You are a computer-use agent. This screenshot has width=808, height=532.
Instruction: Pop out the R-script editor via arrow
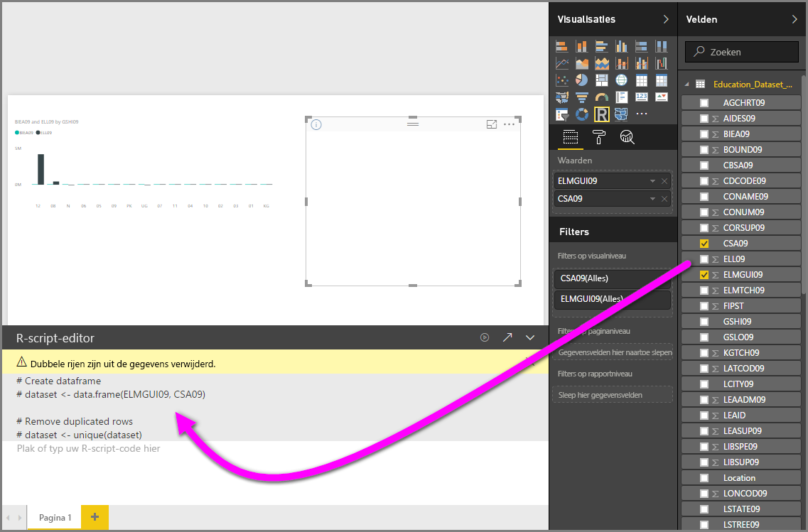pyautogui.click(x=507, y=337)
